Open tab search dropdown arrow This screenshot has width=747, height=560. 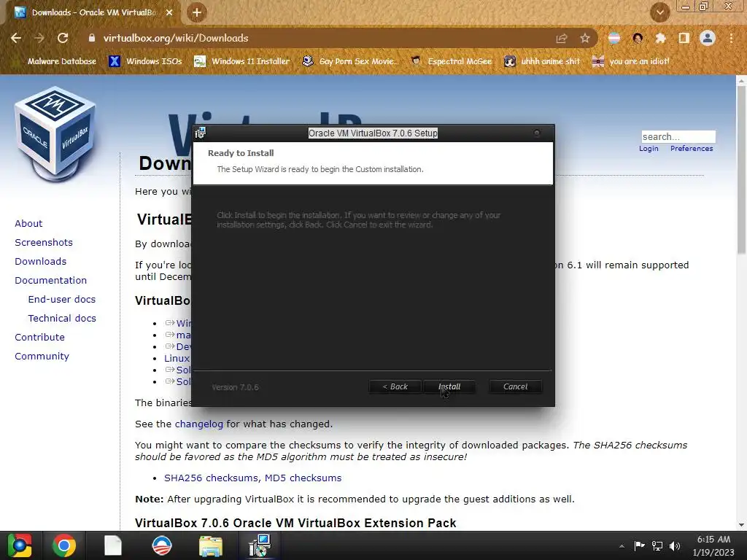[x=660, y=12]
